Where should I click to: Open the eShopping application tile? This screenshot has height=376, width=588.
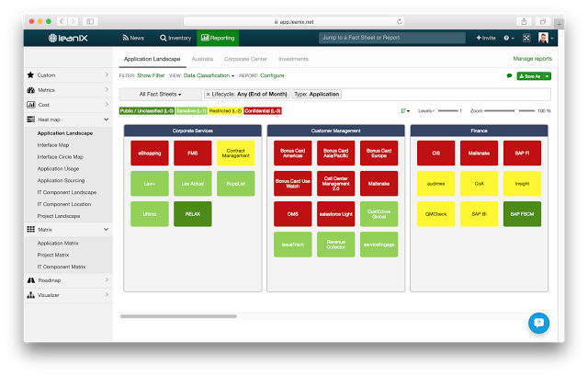click(150, 154)
